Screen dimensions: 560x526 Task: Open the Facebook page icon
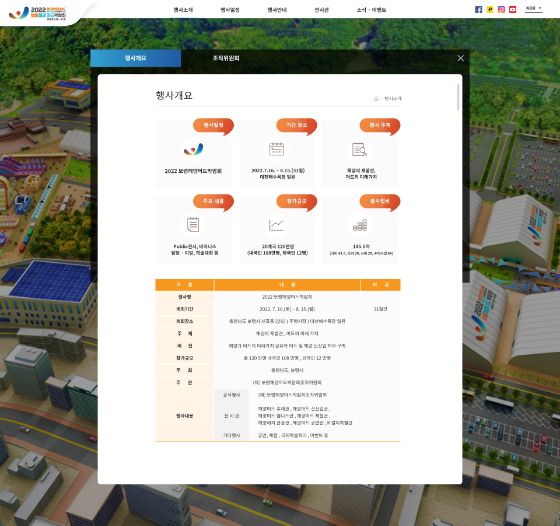[478, 10]
